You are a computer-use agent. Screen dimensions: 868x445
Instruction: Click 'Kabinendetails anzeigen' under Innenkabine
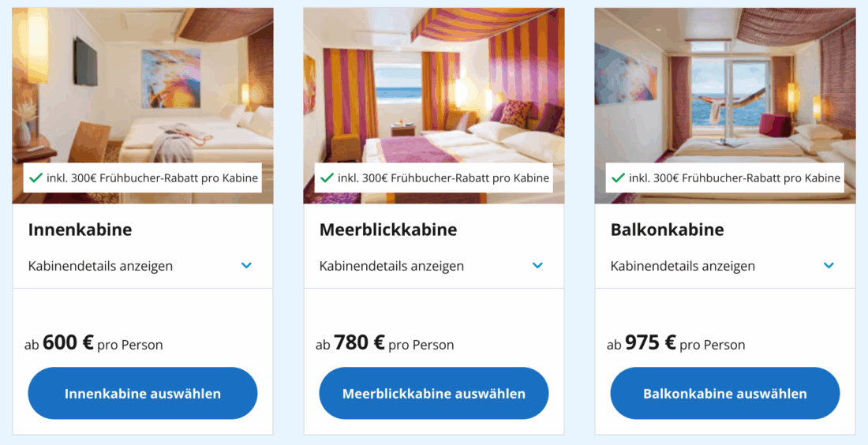click(100, 266)
